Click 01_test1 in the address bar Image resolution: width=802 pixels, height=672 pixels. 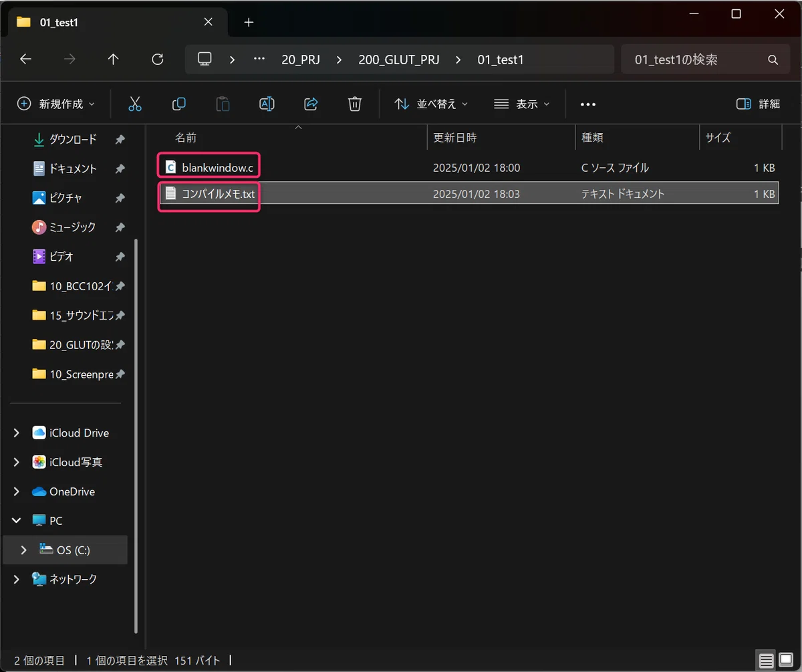pos(501,60)
